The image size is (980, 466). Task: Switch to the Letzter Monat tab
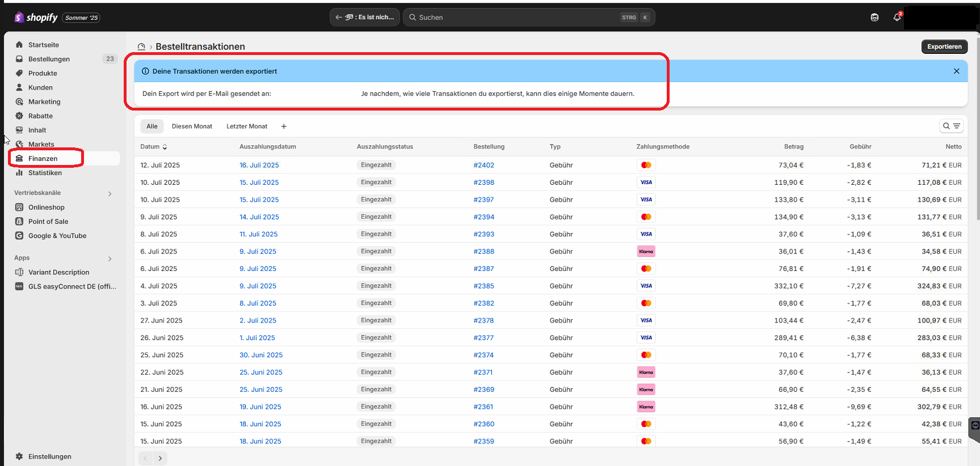tap(246, 126)
